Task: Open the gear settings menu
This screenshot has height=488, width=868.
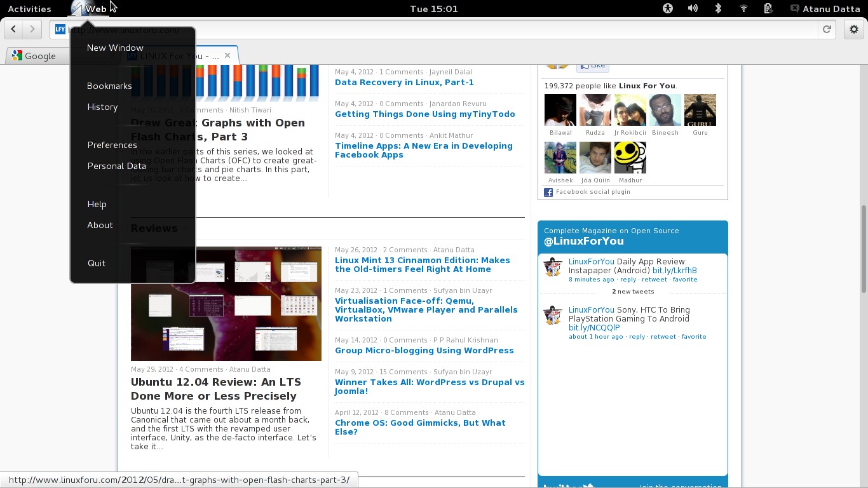Action: 853,29
